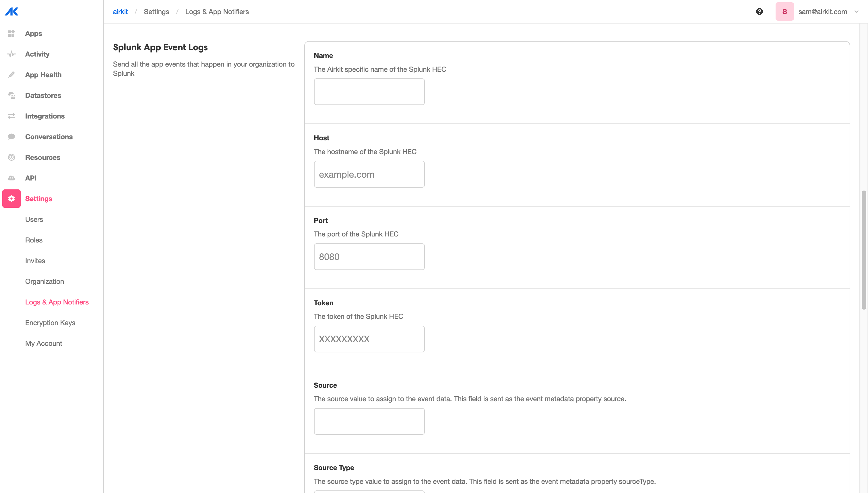Select Encryption Keys in sidebar
Image resolution: width=868 pixels, height=493 pixels.
[x=50, y=322]
